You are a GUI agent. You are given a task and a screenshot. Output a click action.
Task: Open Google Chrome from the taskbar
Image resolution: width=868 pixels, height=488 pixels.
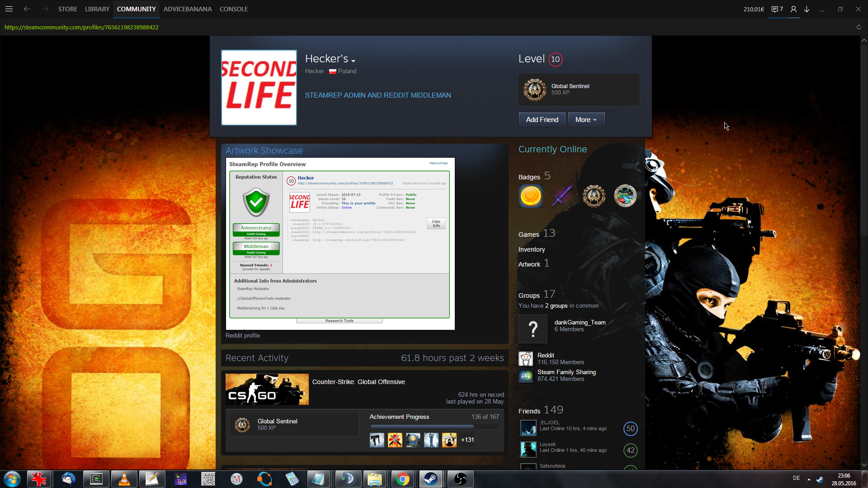point(402,479)
